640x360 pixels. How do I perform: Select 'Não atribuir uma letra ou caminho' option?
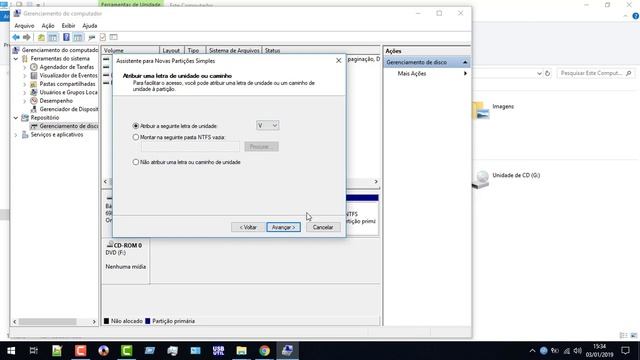click(136, 162)
